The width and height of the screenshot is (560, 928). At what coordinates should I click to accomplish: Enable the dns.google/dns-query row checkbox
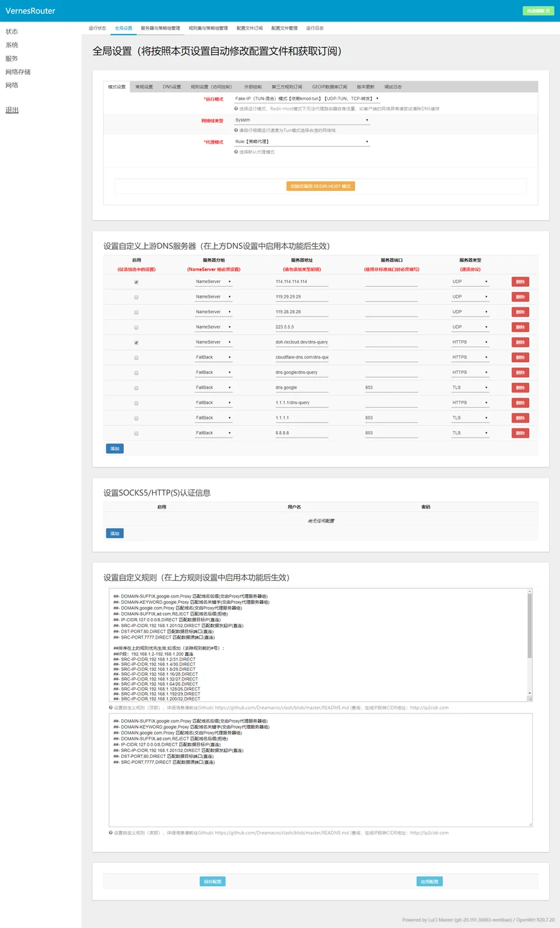(x=136, y=373)
